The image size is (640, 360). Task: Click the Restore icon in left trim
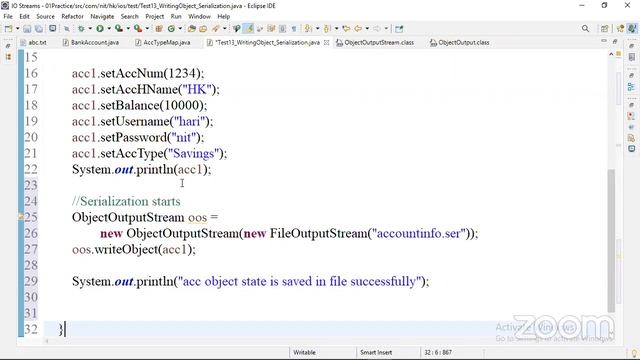point(8,46)
